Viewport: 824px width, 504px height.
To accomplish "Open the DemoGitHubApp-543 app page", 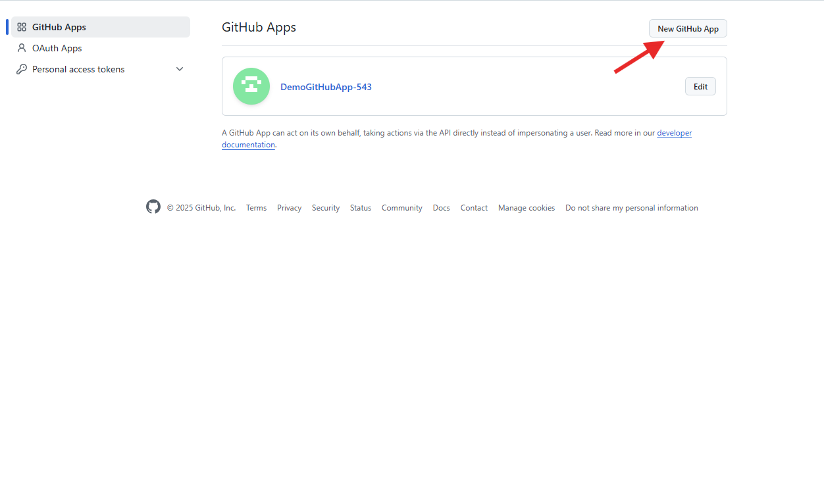I will (326, 86).
